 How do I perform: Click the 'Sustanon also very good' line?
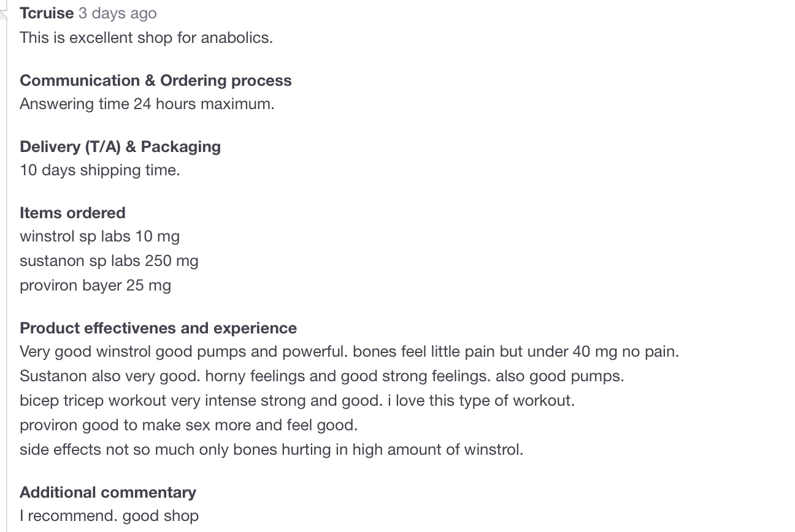coord(322,376)
